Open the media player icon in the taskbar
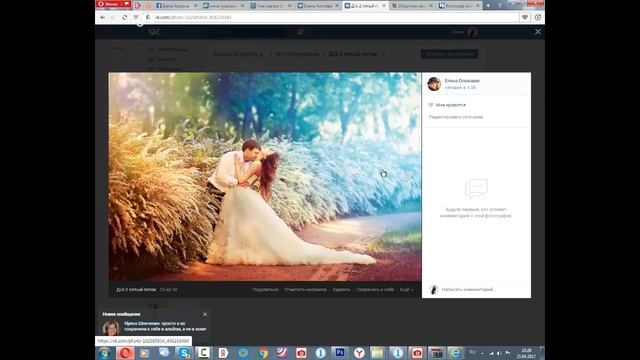The height and width of the screenshot is (360, 640). 144,353
